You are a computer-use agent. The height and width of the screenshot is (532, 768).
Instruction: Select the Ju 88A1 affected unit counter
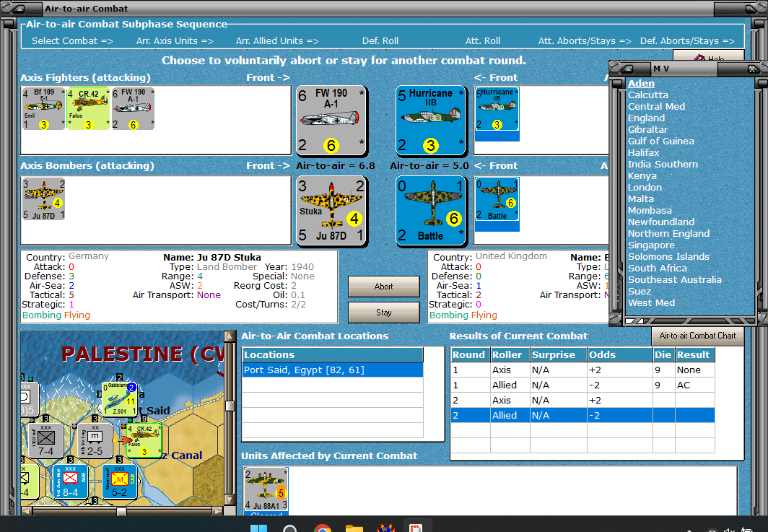pos(266,490)
